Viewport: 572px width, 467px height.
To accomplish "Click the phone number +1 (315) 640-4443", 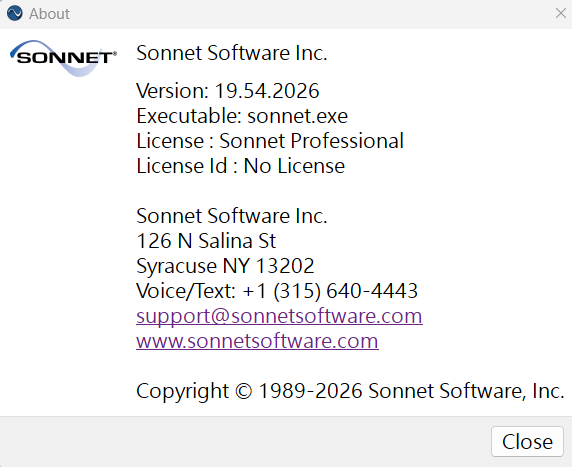I will coord(330,291).
